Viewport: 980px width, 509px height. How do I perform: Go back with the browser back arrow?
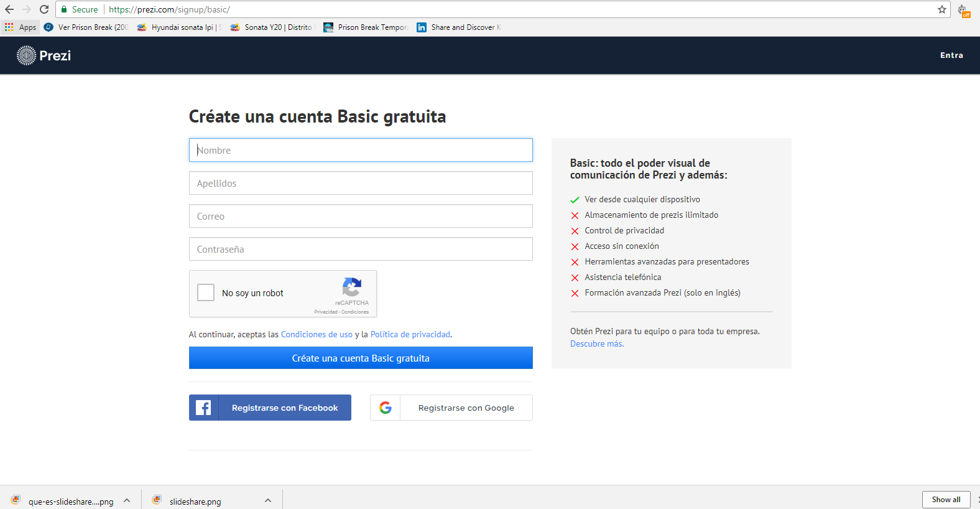coord(9,9)
